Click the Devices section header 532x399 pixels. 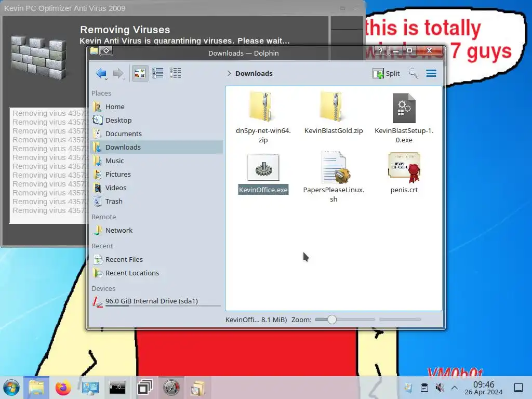[x=103, y=288]
